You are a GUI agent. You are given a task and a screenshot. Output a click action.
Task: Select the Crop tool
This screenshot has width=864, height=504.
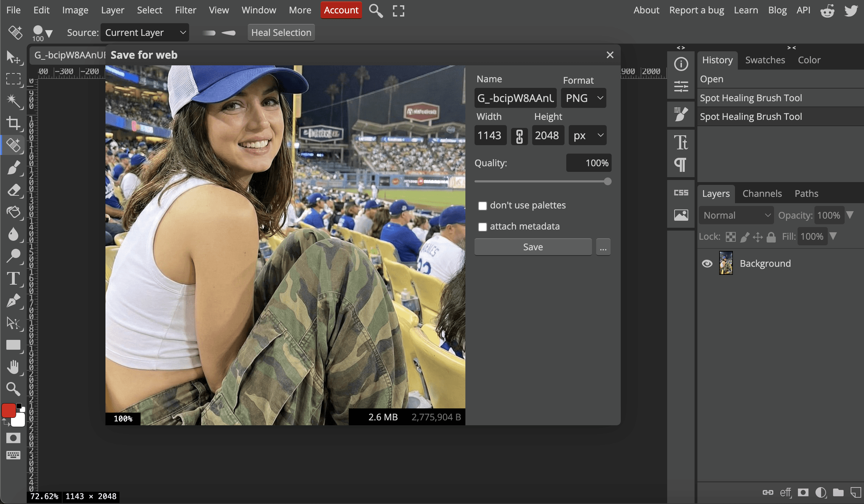pos(13,123)
